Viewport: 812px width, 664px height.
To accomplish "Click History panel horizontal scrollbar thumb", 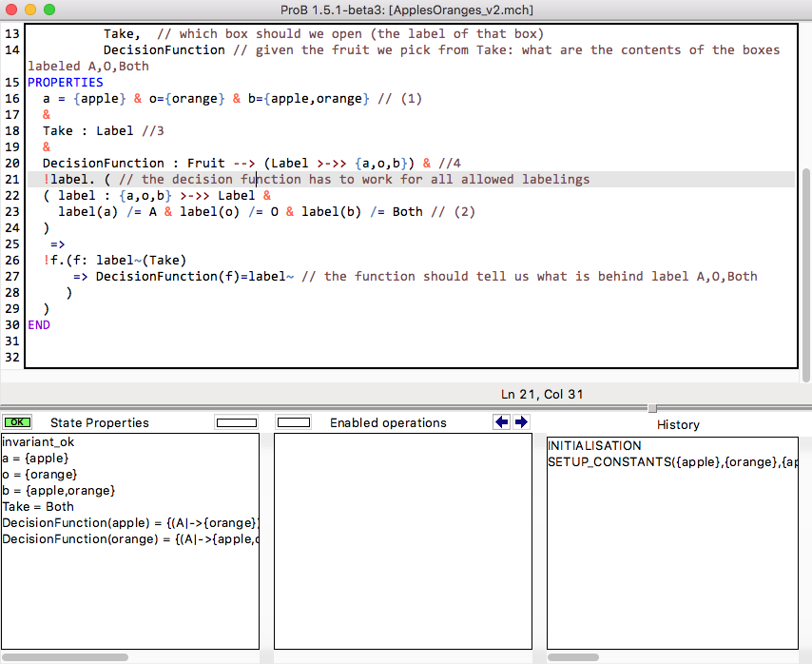I will point(573,656).
